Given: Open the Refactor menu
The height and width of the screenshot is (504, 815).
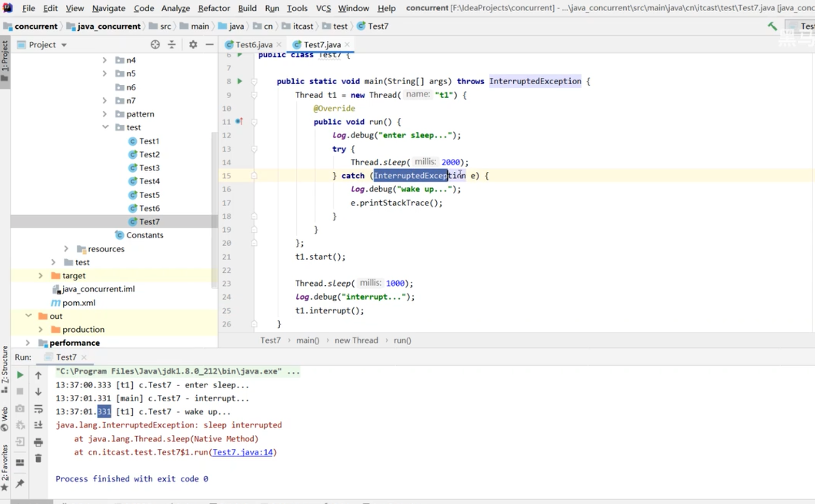Looking at the screenshot, I should tap(214, 8).
